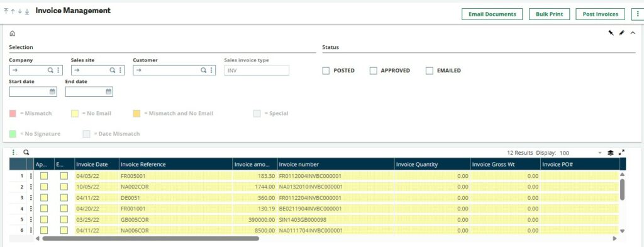Check approve box for invoice FR005001
The image size is (644, 247).
coord(44,175)
